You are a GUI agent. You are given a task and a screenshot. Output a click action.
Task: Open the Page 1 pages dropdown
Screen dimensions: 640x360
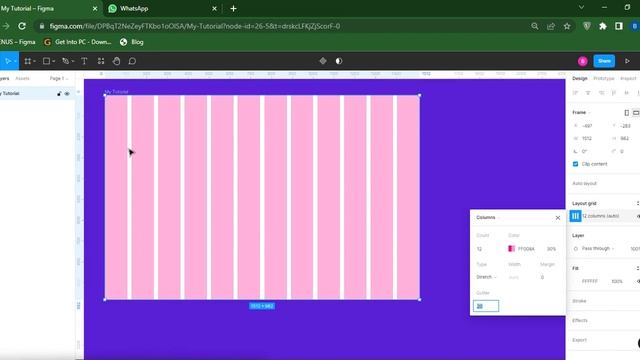click(59, 78)
